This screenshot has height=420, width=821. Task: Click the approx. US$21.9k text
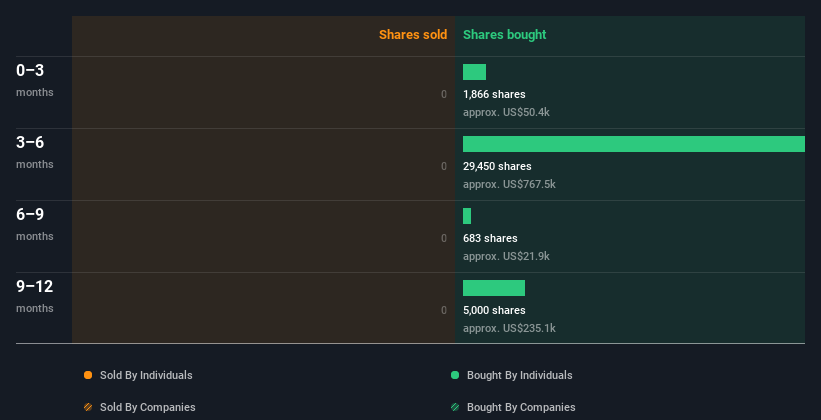[506, 256]
